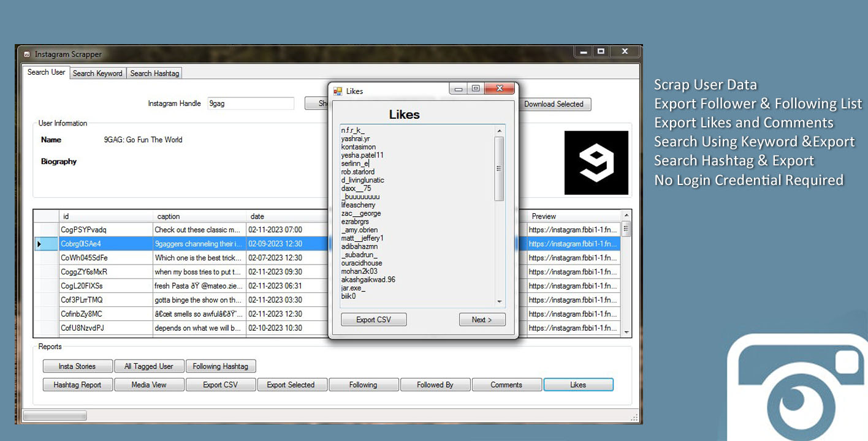Select yashrai.yr in the Likes list
Viewport: 868px width, 441px height.
pyautogui.click(x=356, y=139)
